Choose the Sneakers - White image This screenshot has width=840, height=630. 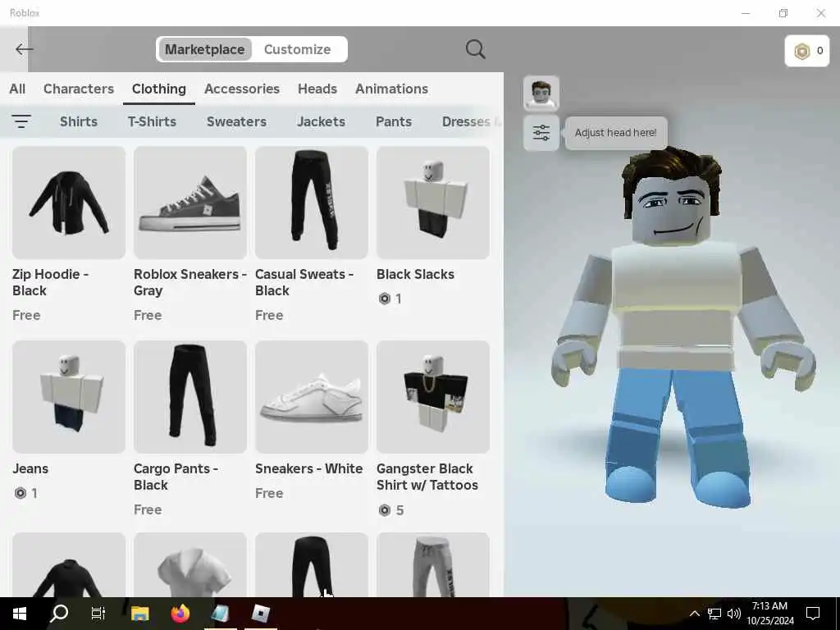coord(311,397)
